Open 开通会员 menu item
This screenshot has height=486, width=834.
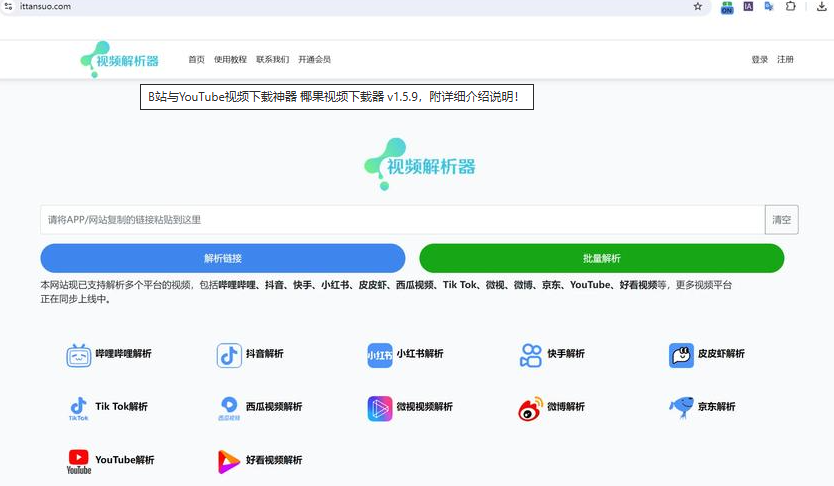pos(314,60)
